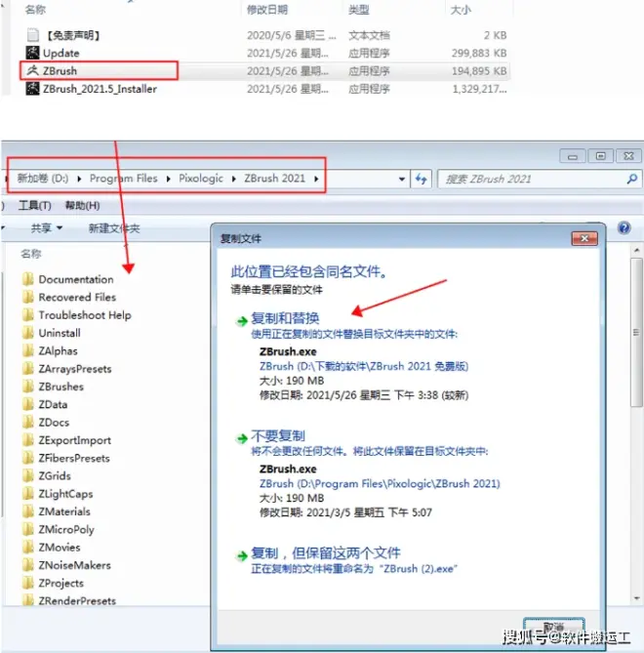Open the ZAlphas folder icon
This screenshot has width=644, height=653.
coord(28,350)
